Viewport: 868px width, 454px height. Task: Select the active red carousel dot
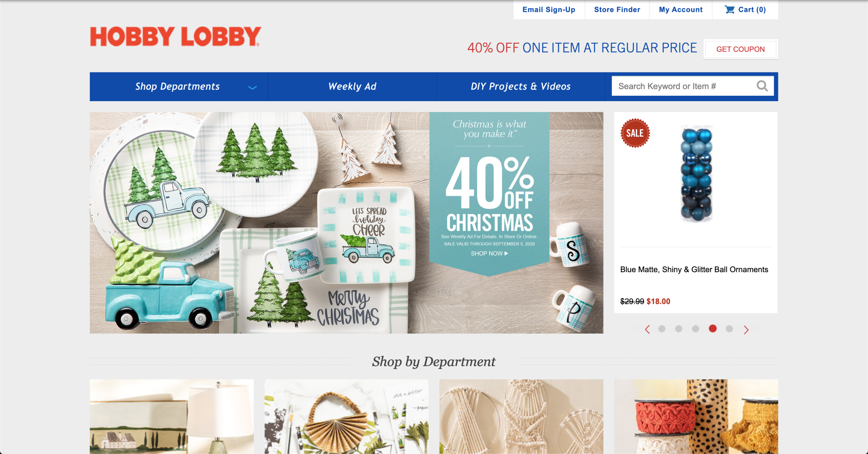pos(712,328)
